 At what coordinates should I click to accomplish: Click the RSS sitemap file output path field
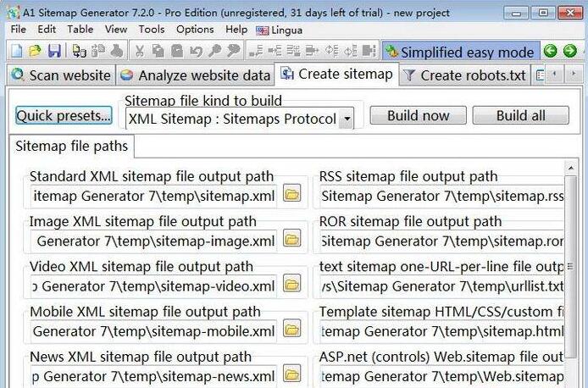click(441, 196)
